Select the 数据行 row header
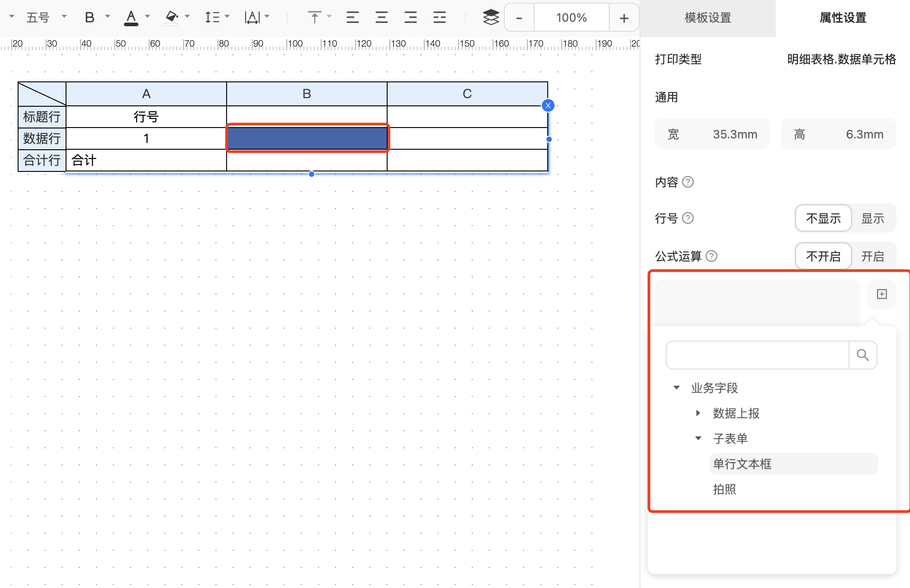910x588 pixels. click(42, 138)
